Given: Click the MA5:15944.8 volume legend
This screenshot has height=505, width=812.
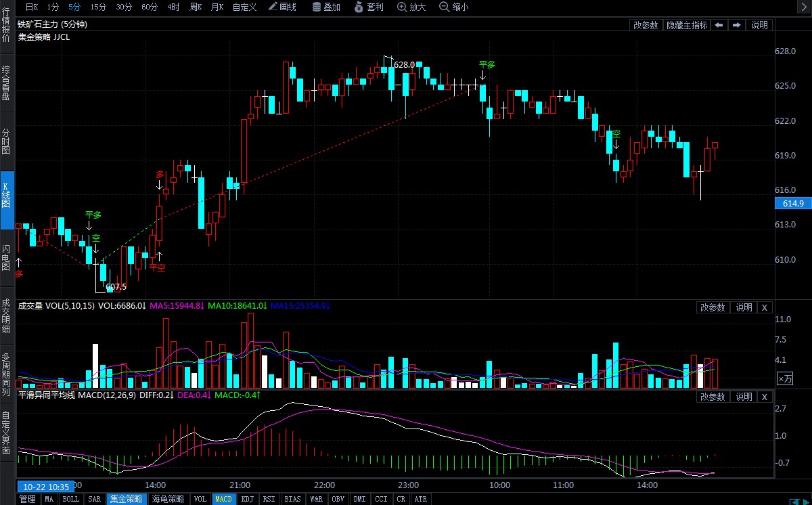Looking at the screenshot, I should (x=177, y=306).
